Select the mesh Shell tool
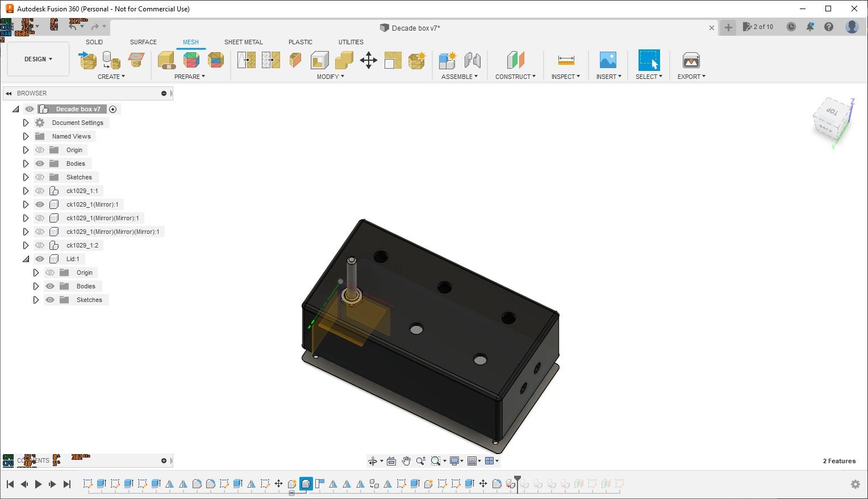 [320, 60]
